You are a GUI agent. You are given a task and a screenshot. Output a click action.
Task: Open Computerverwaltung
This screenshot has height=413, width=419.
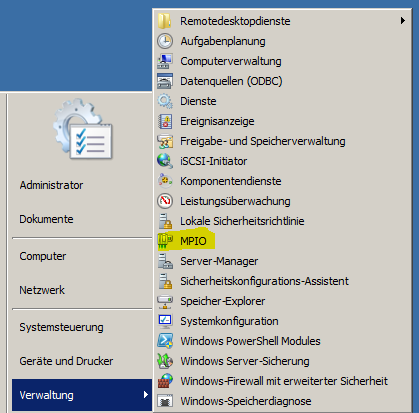(x=282, y=61)
